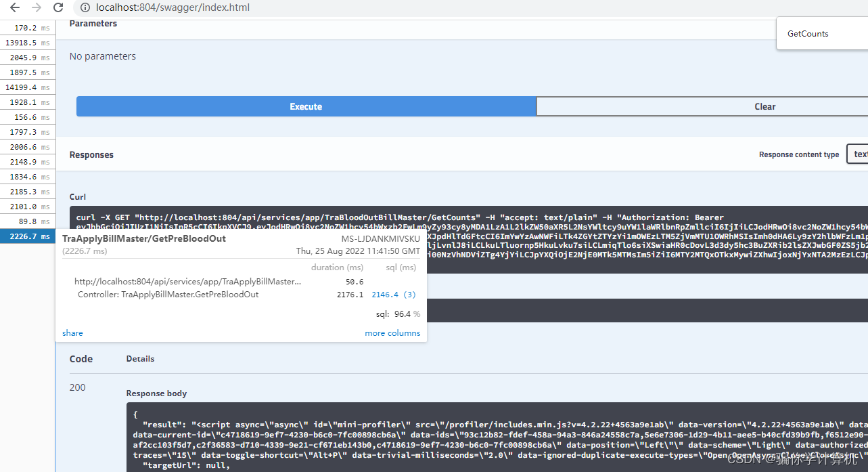Click the Parameters section header

93,22
